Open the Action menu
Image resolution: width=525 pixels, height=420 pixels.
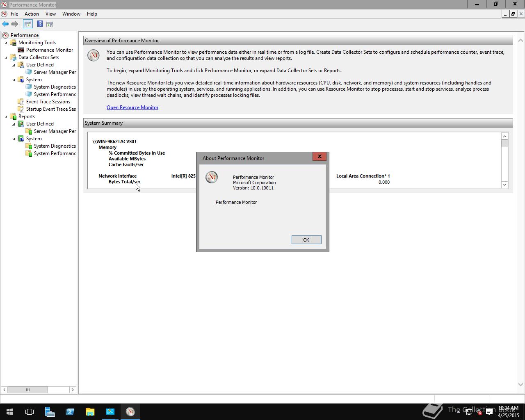pos(32,14)
